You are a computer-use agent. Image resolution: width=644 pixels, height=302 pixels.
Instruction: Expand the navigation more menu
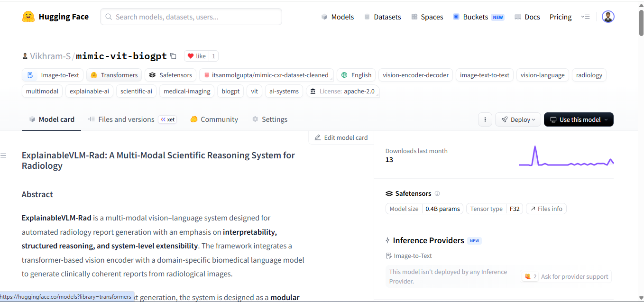[585, 17]
